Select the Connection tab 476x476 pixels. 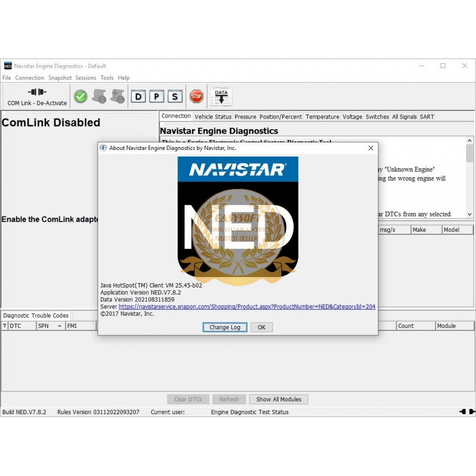(176, 116)
